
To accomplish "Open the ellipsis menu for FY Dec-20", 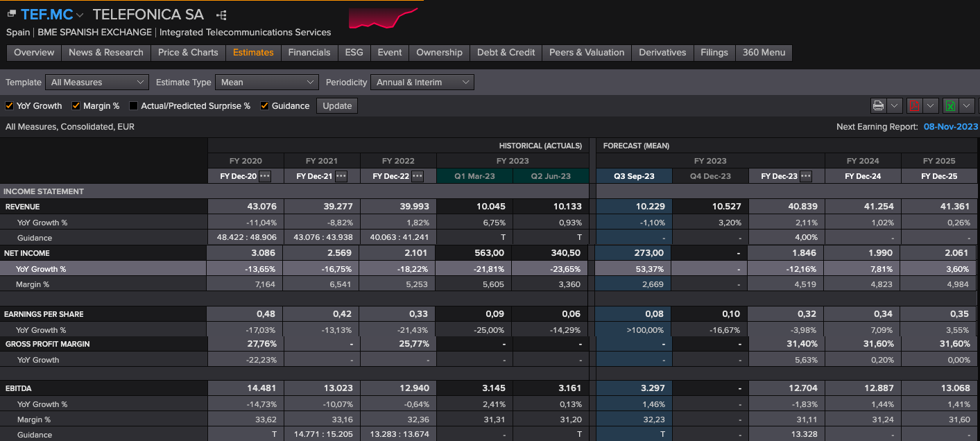I will tap(265, 176).
